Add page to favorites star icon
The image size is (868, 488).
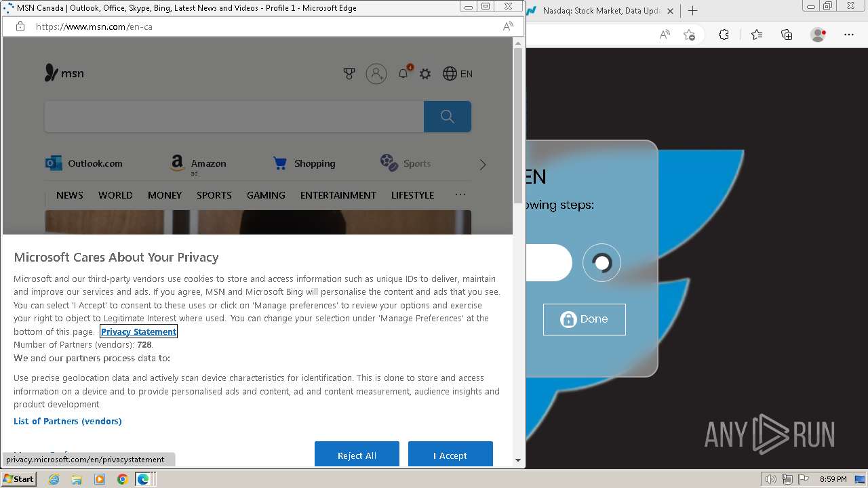click(690, 35)
